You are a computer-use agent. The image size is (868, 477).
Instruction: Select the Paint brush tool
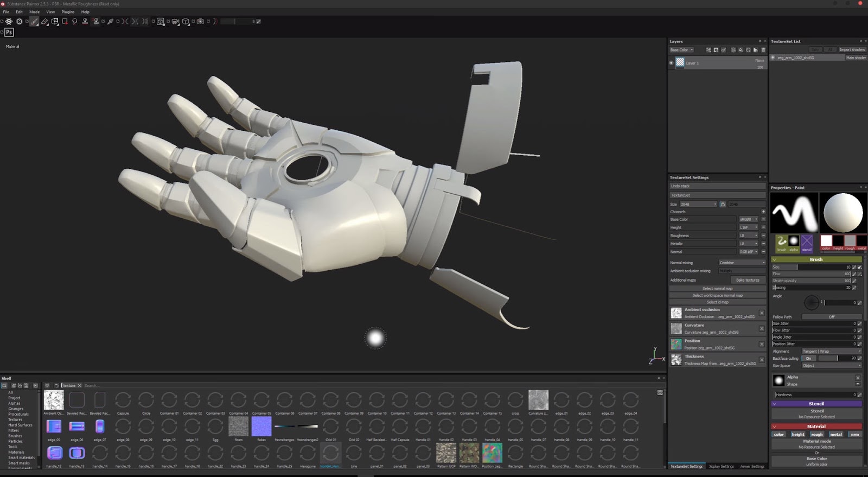point(34,21)
